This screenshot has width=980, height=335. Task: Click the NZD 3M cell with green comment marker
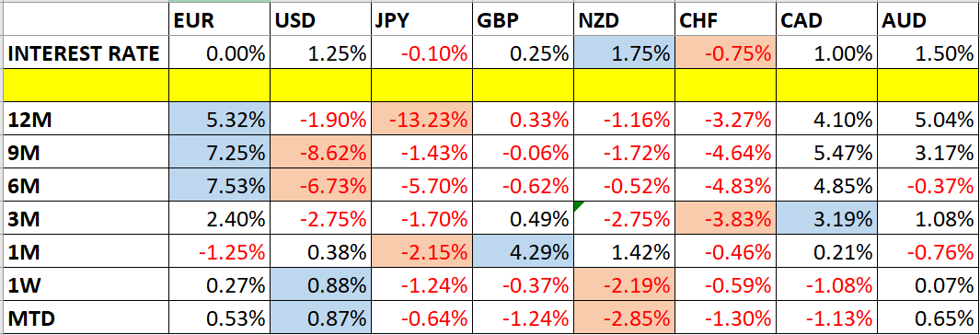click(x=624, y=218)
